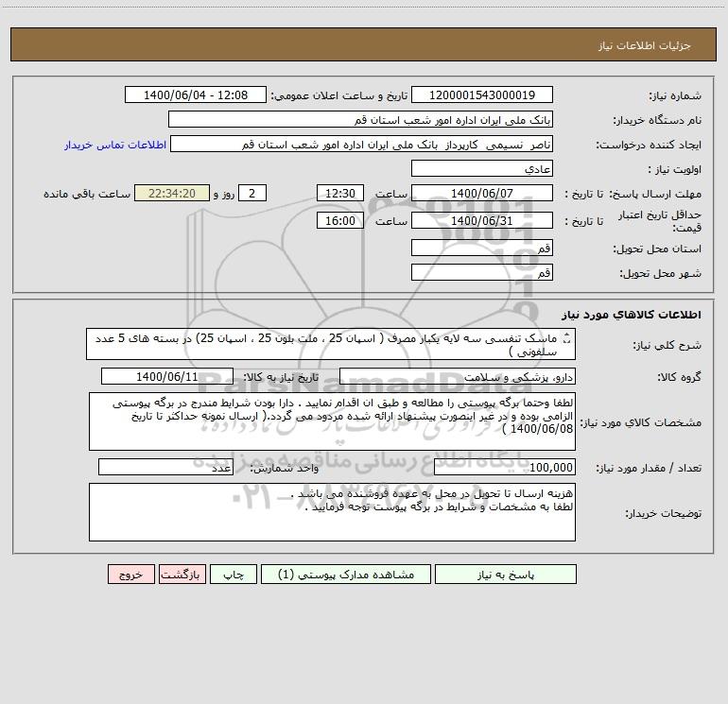Click goods specifications text area
This screenshot has height=704, width=728.
coord(332,421)
